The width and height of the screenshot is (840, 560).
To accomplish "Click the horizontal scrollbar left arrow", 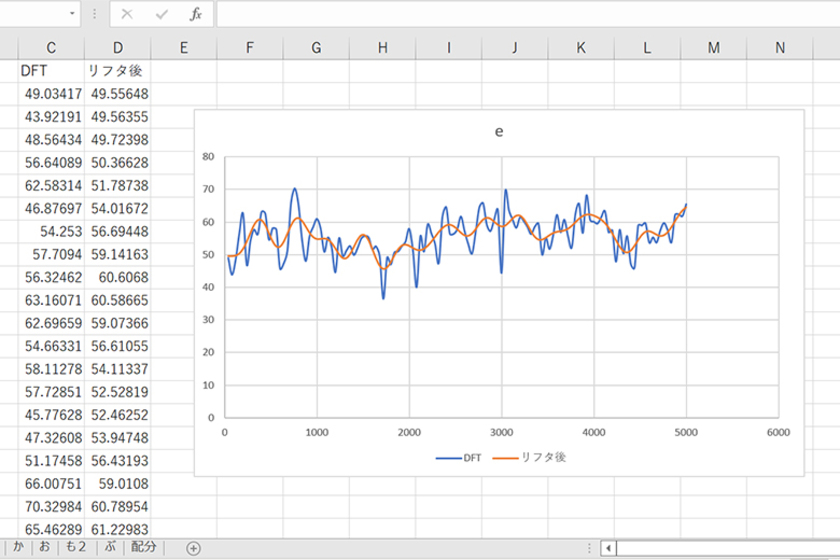I will coord(609,547).
